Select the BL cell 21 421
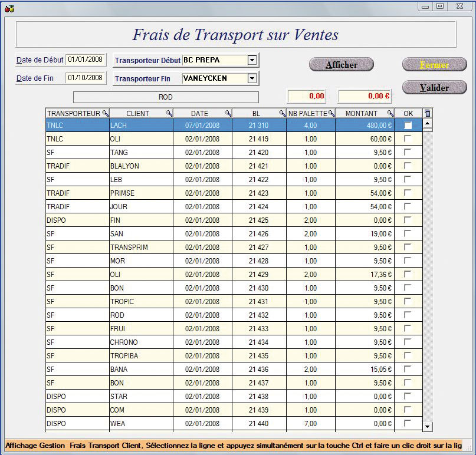476x455 pixels. (x=259, y=166)
